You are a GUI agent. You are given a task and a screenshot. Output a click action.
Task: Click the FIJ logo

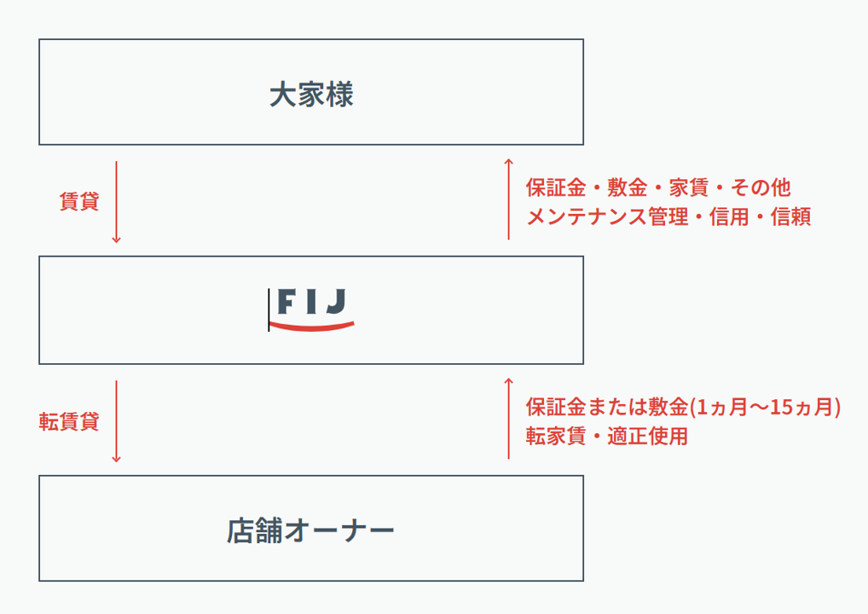[x=311, y=310]
